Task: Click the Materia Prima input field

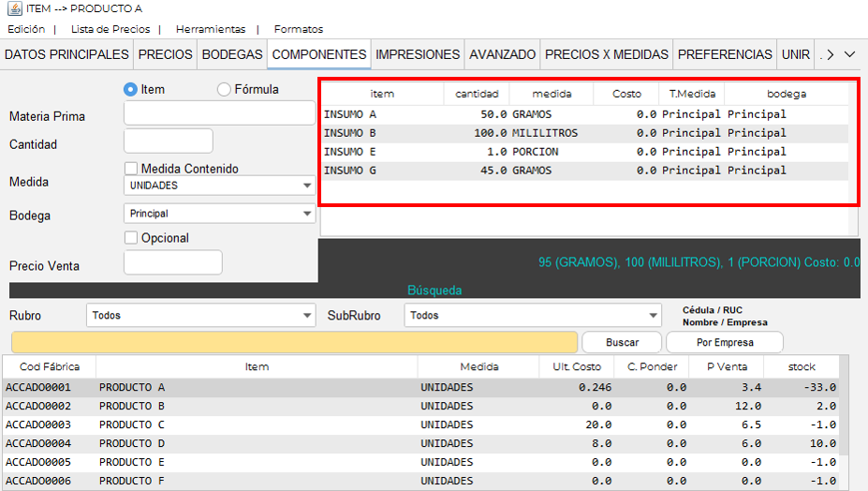Action: point(220,113)
